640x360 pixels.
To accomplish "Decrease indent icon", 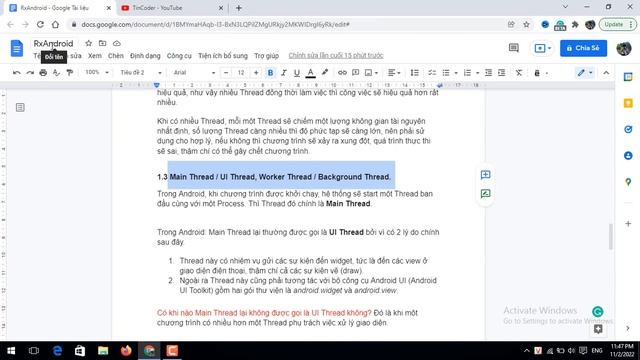I will pyautogui.click(x=488, y=73).
